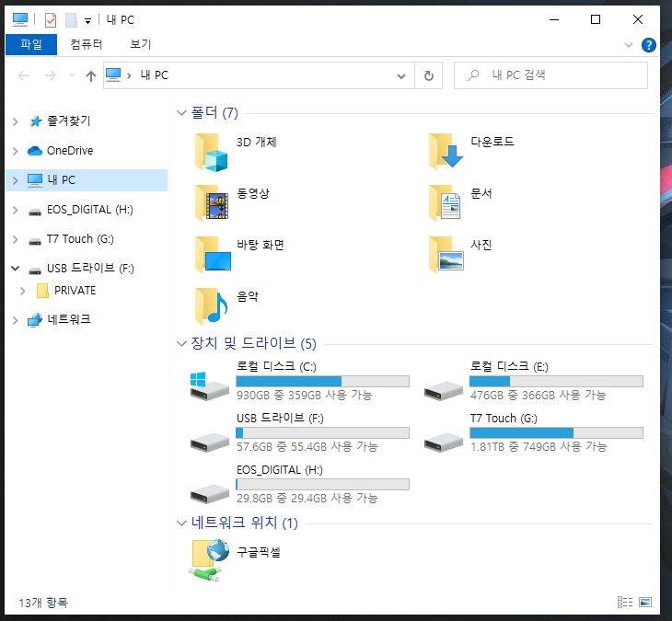Open the 다운로드 folder icon
The height and width of the screenshot is (621, 672).
pyautogui.click(x=446, y=152)
